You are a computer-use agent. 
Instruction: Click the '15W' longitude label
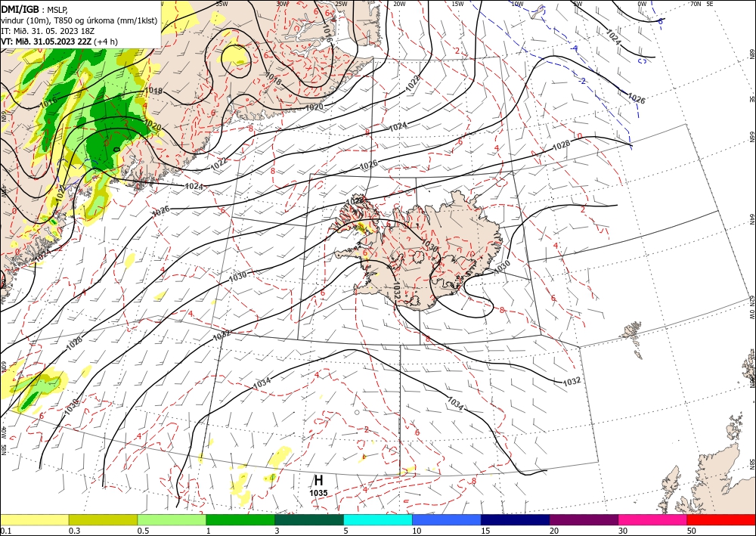pos(458,3)
